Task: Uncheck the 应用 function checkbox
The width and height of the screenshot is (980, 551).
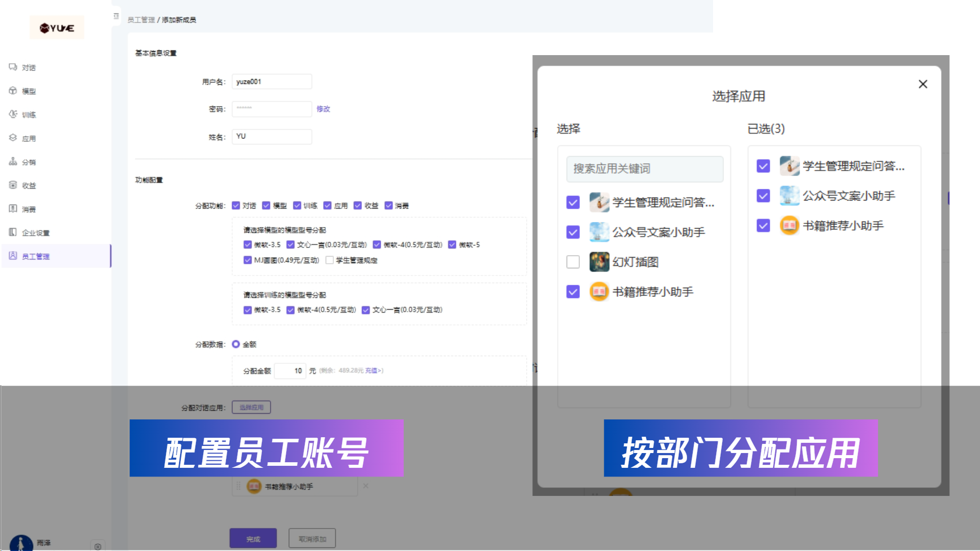Action: [x=327, y=205]
